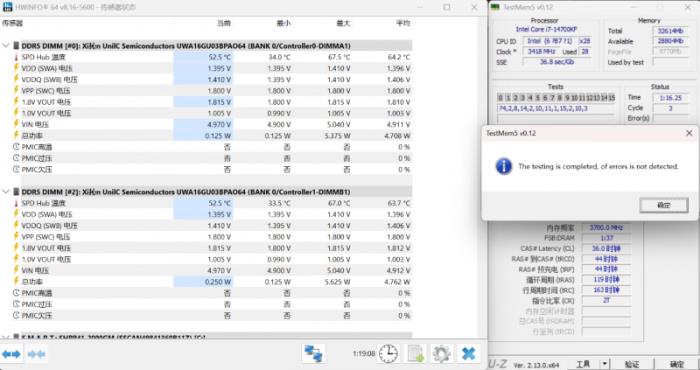Click the 工具 button in CPU-Z

(583, 364)
